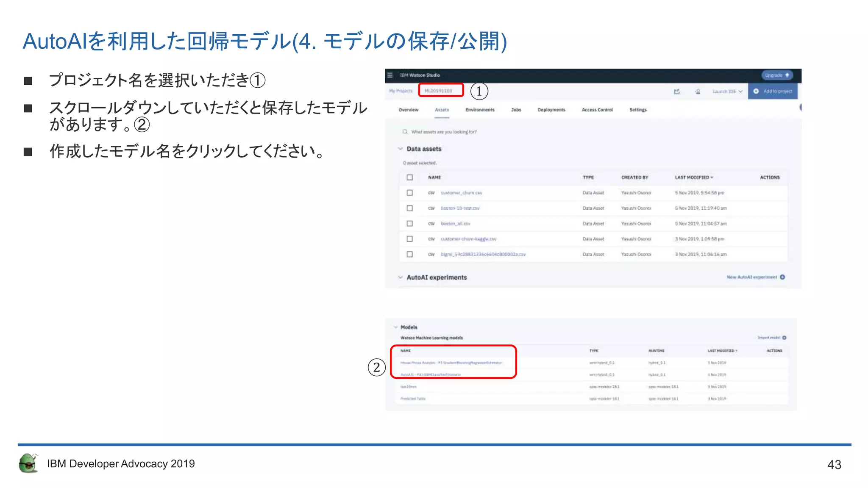
Task: Click the asset search magnifier icon
Action: pyautogui.click(x=405, y=132)
